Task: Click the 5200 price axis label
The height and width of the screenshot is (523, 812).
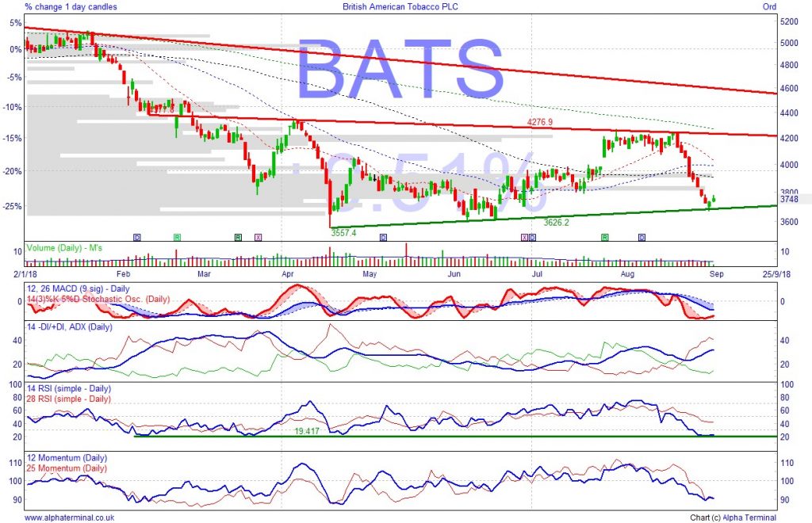Action: coord(789,21)
